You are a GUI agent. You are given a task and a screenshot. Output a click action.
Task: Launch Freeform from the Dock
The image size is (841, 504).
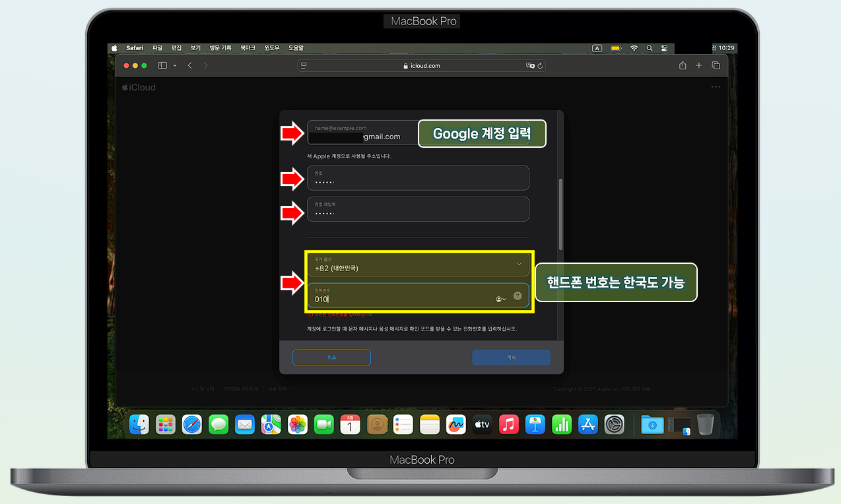tap(456, 424)
